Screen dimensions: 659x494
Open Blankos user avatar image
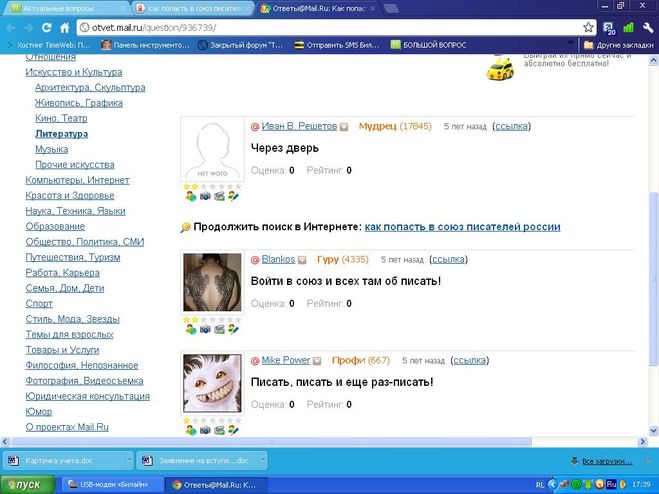tap(212, 282)
